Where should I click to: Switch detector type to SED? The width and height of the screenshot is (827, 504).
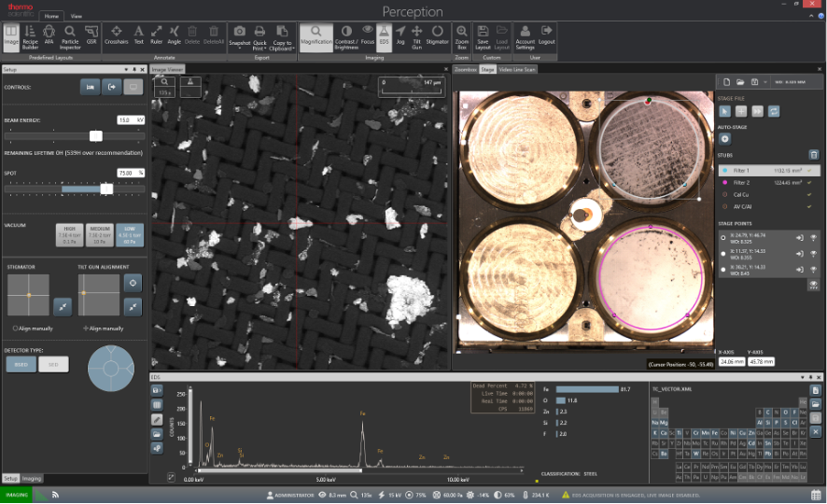coord(53,364)
